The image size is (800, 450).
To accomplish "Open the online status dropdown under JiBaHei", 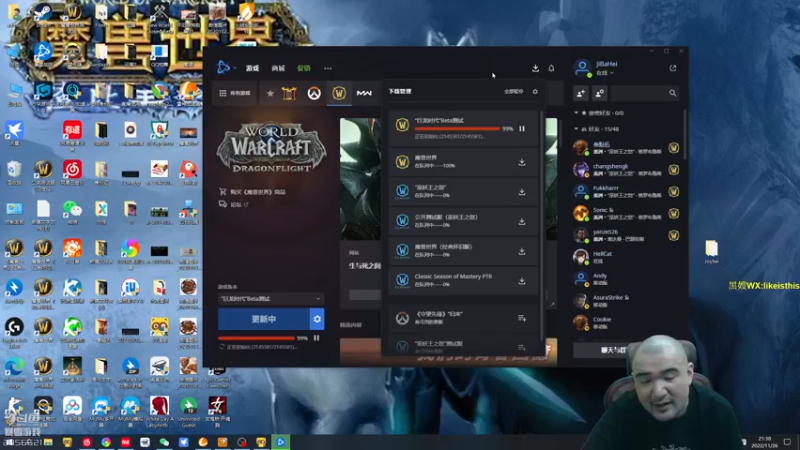I will [x=605, y=73].
